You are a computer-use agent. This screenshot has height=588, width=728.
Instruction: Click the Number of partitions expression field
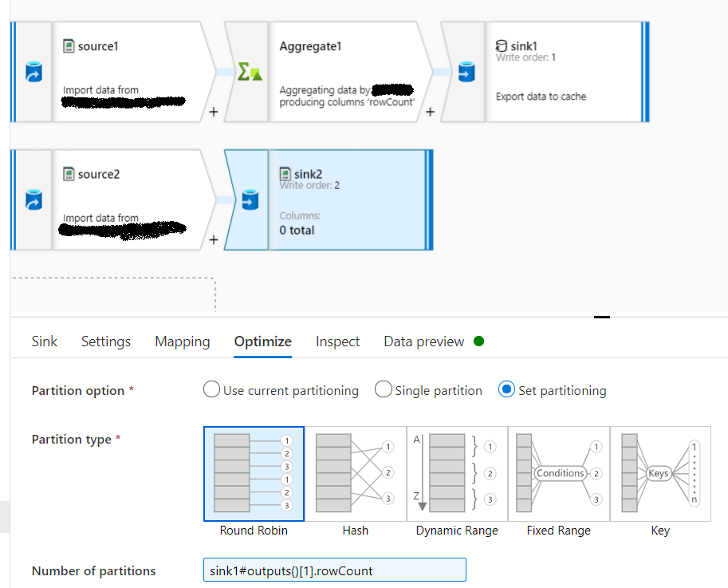tap(333, 570)
